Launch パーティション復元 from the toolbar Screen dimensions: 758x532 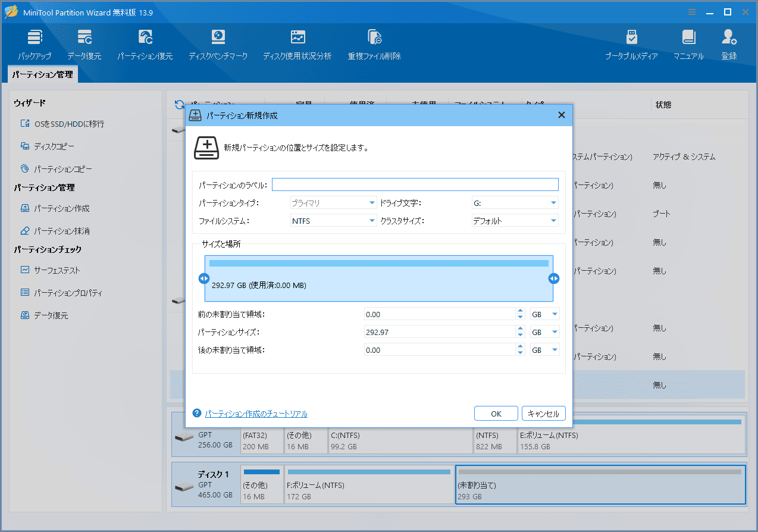point(145,45)
